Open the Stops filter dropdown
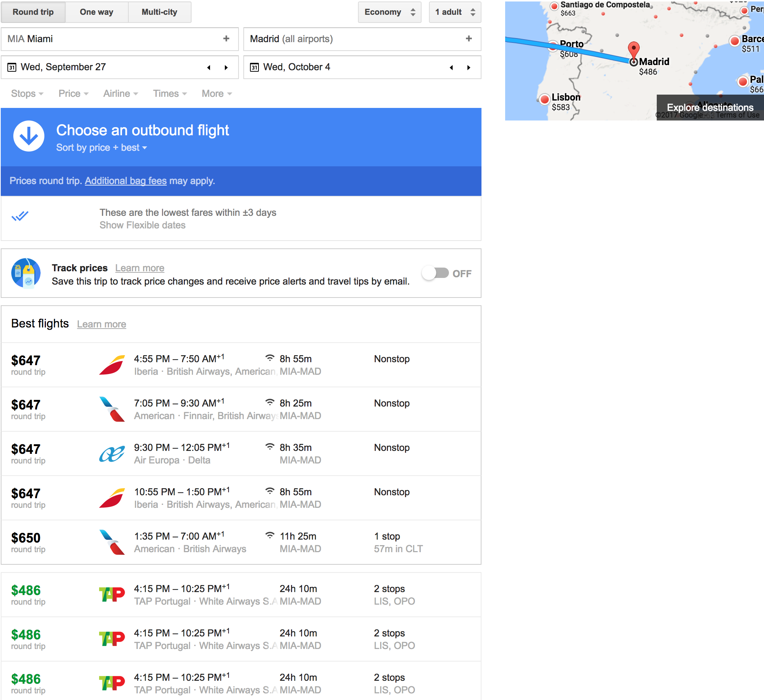Screen dimensions: 764x700 [x=27, y=94]
